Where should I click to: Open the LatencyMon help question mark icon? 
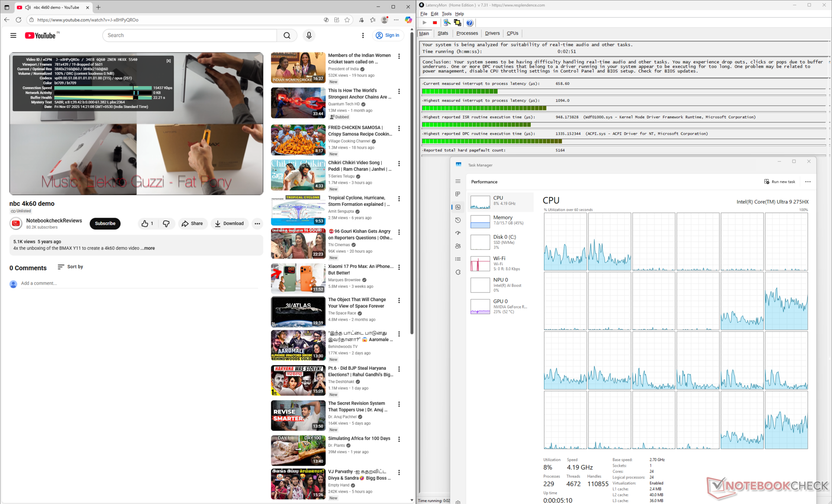[x=469, y=23]
